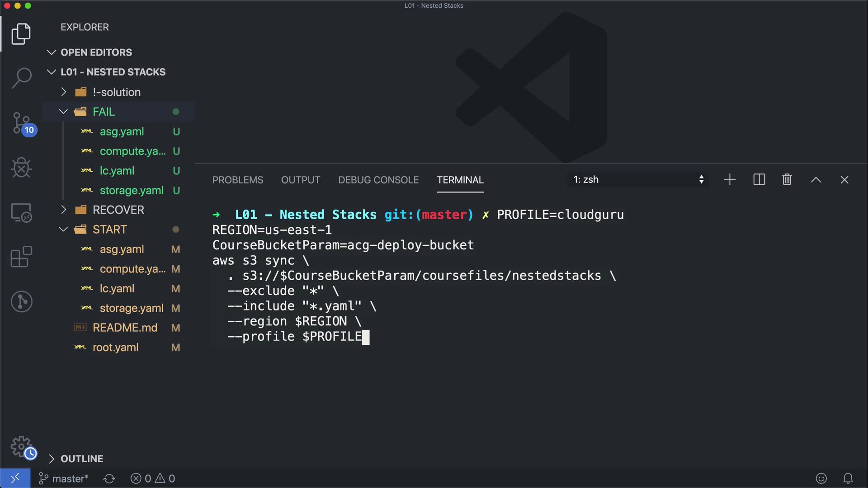This screenshot has width=868, height=488.
Task: Open the Debug view icon
Action: click(x=21, y=168)
